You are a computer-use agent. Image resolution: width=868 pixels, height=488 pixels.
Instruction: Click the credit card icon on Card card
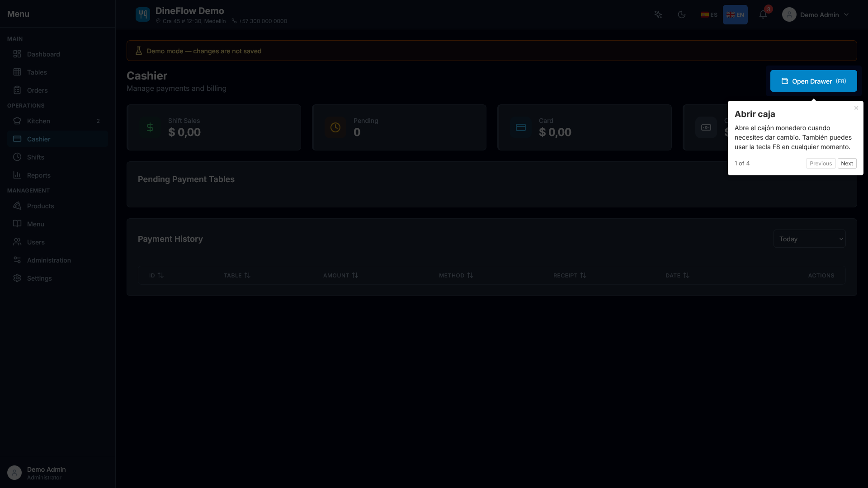(521, 127)
